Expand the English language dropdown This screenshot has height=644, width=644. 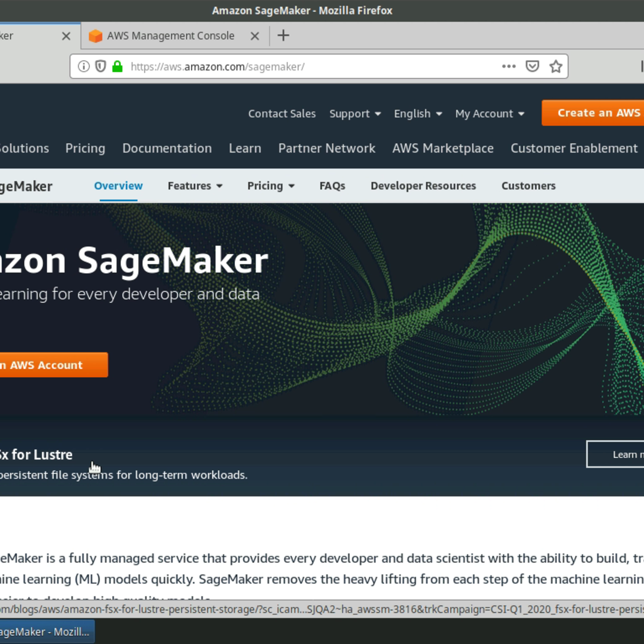pos(418,114)
